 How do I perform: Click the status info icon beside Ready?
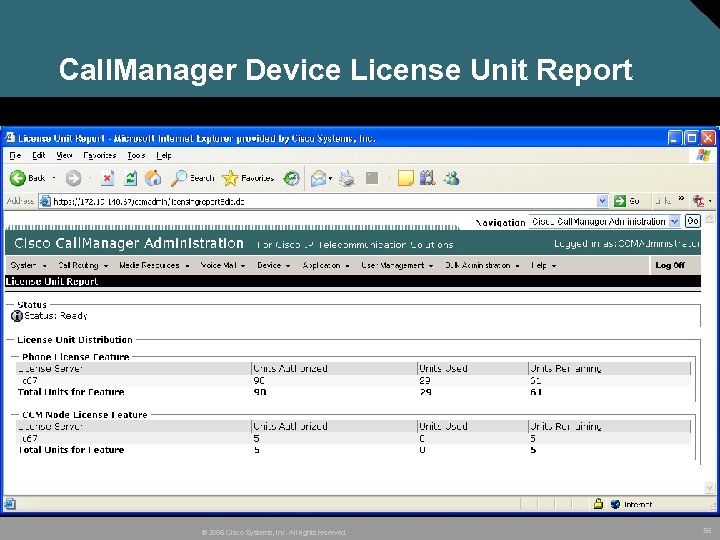pyautogui.click(x=17, y=316)
